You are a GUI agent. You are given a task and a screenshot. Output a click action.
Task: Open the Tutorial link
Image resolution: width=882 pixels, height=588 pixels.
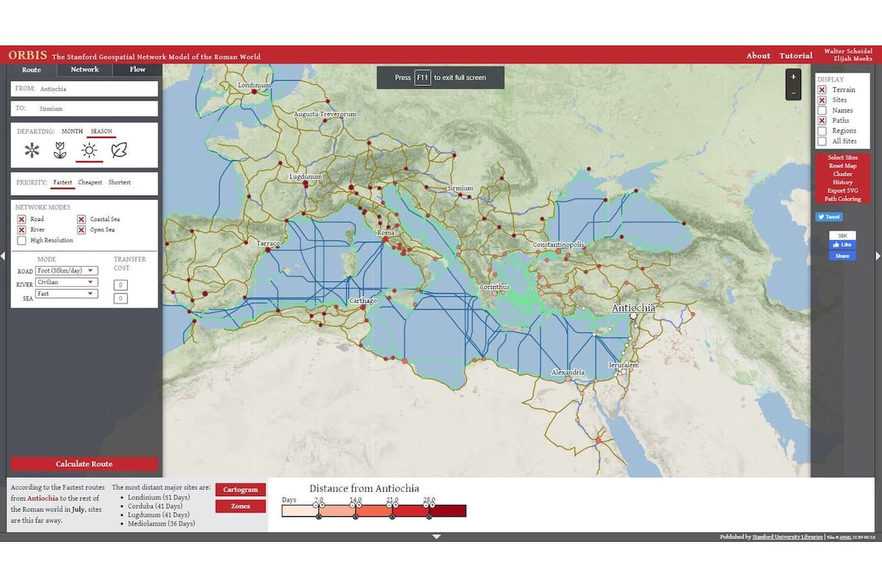(x=796, y=56)
